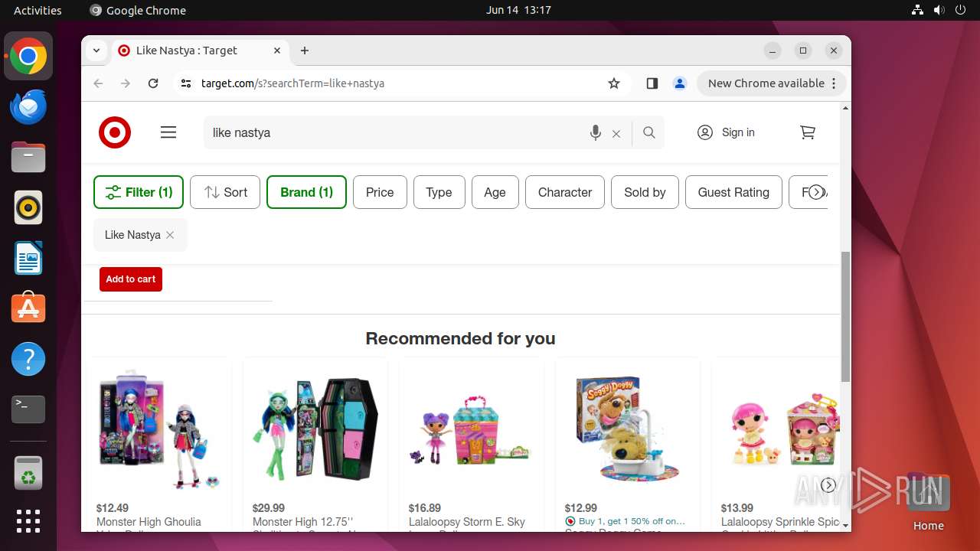Expand the Sold by filter
The width and height of the screenshot is (980, 551).
tap(645, 192)
